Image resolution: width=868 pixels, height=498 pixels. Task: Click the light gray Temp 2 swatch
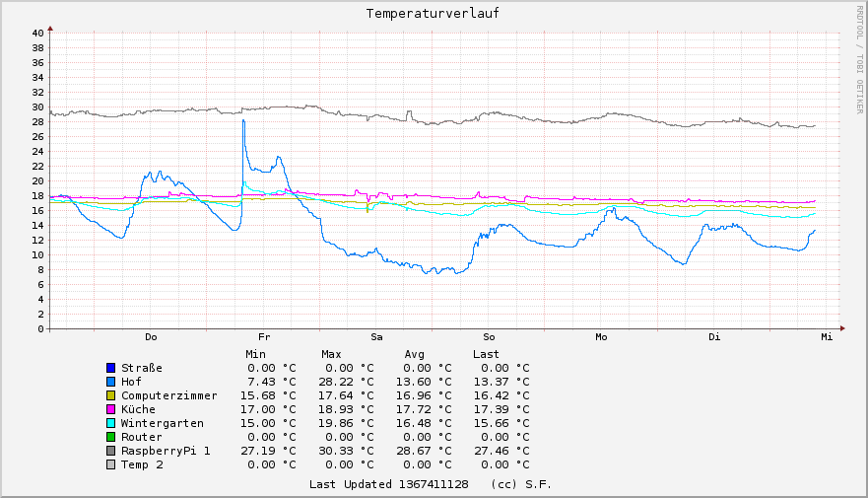coord(111,464)
